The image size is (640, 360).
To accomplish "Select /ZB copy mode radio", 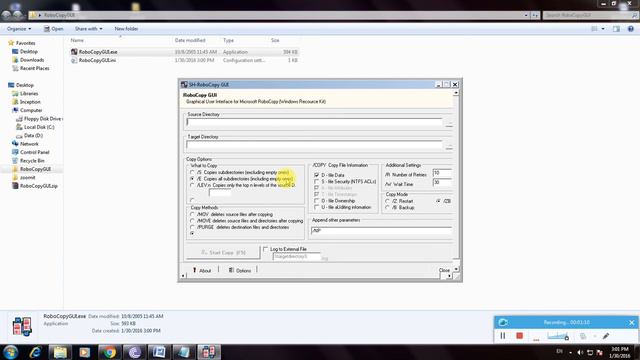I will [438, 201].
